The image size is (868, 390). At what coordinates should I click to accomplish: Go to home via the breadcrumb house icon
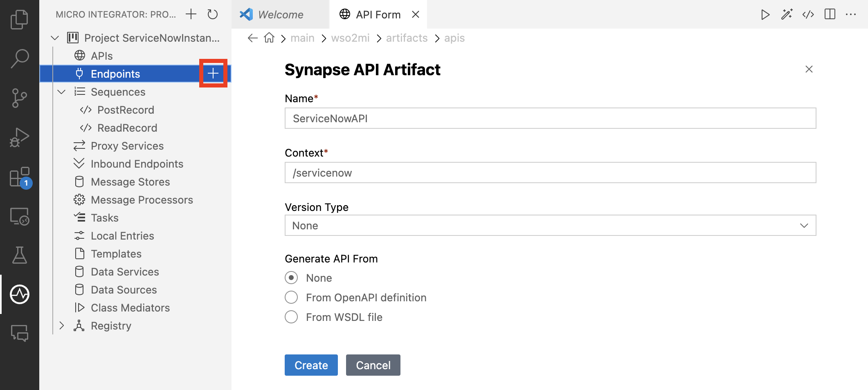coord(269,38)
